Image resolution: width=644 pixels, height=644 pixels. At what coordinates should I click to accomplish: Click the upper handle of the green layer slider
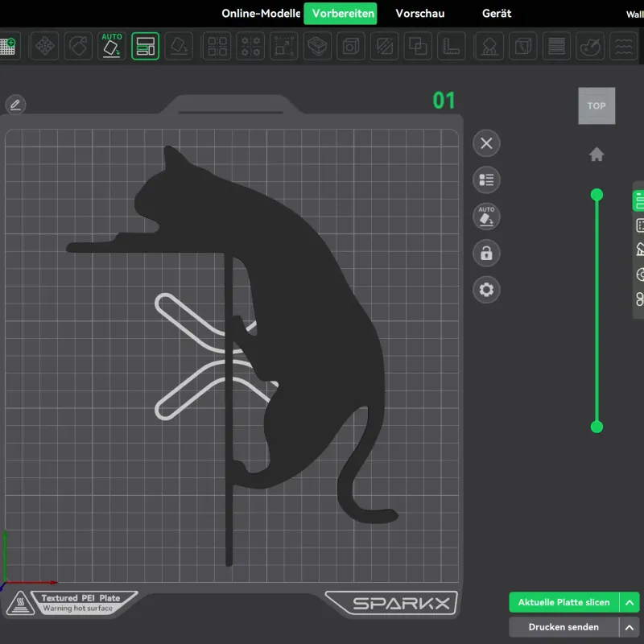click(597, 195)
